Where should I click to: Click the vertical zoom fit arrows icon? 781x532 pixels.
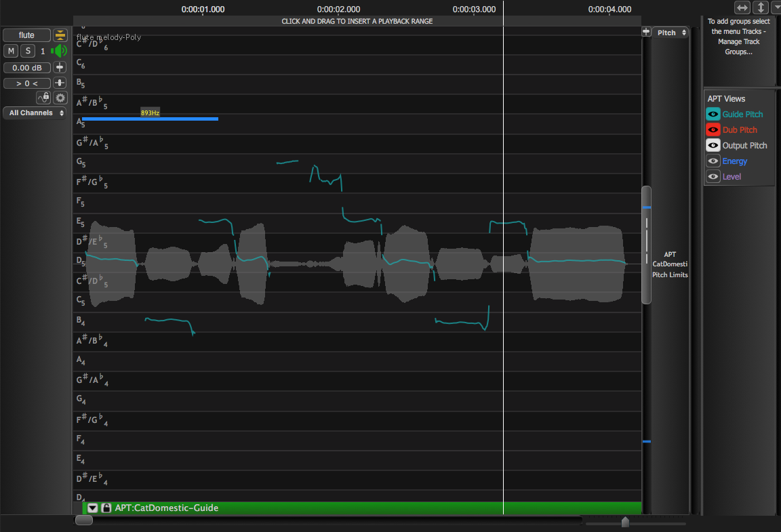[761, 7]
